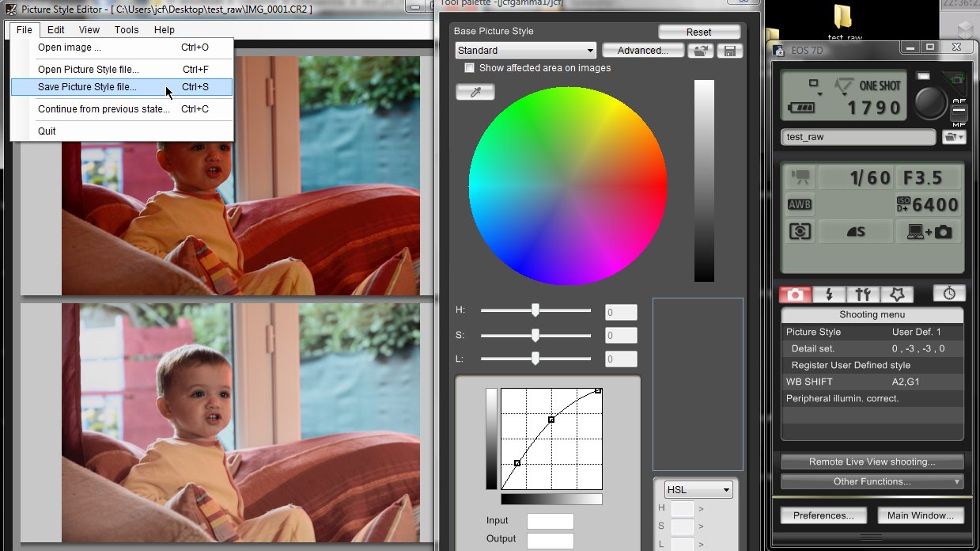The image size is (980, 551).
Task: Click the Main Window... button
Action: click(921, 515)
